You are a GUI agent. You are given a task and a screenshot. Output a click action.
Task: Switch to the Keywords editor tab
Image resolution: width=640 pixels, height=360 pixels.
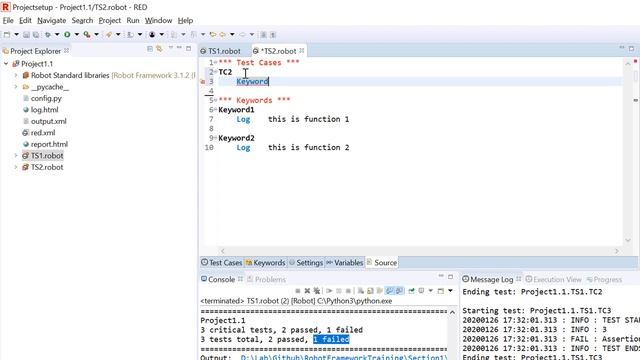coord(265,262)
